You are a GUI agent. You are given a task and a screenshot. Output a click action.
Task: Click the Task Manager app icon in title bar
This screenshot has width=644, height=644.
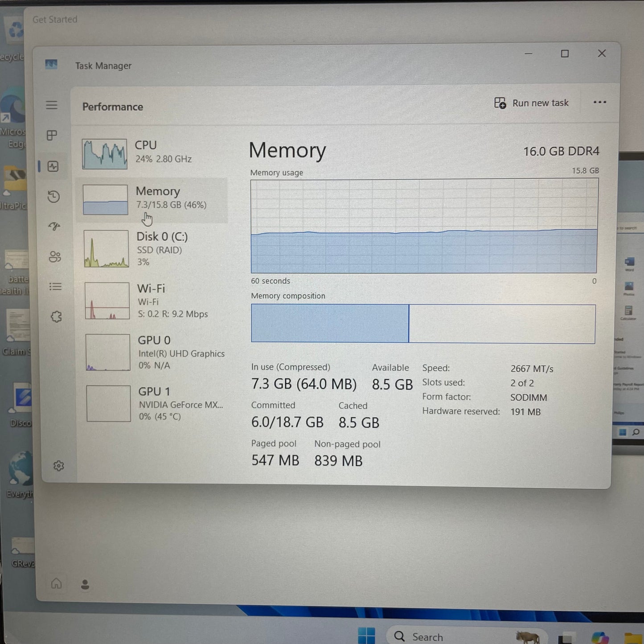(51, 65)
